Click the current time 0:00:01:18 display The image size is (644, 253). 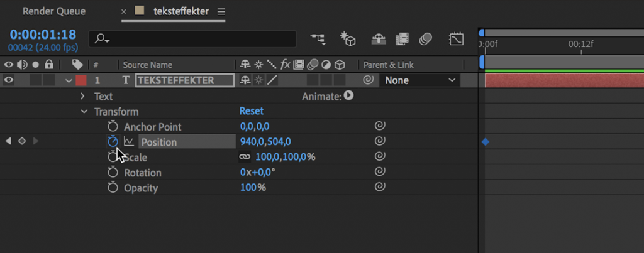(x=43, y=34)
